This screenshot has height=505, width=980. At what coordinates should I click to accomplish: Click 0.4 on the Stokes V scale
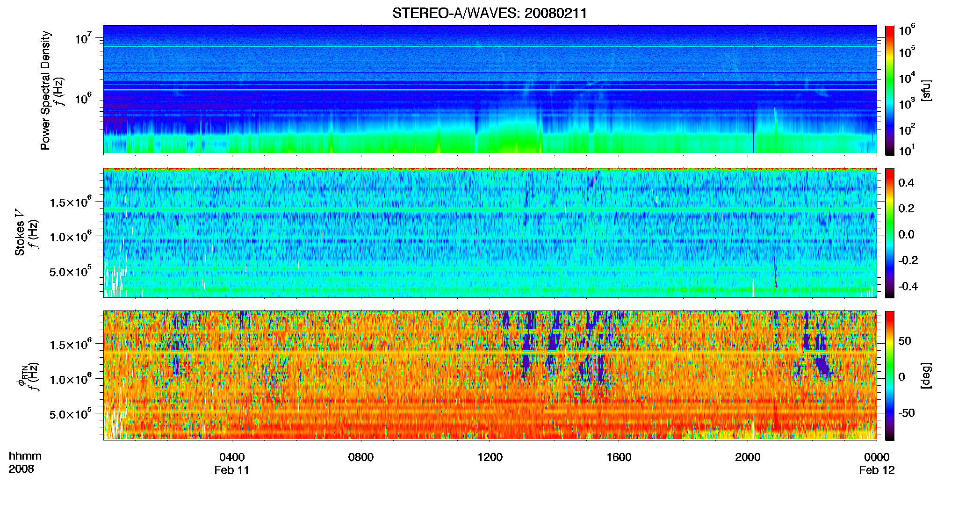point(906,183)
